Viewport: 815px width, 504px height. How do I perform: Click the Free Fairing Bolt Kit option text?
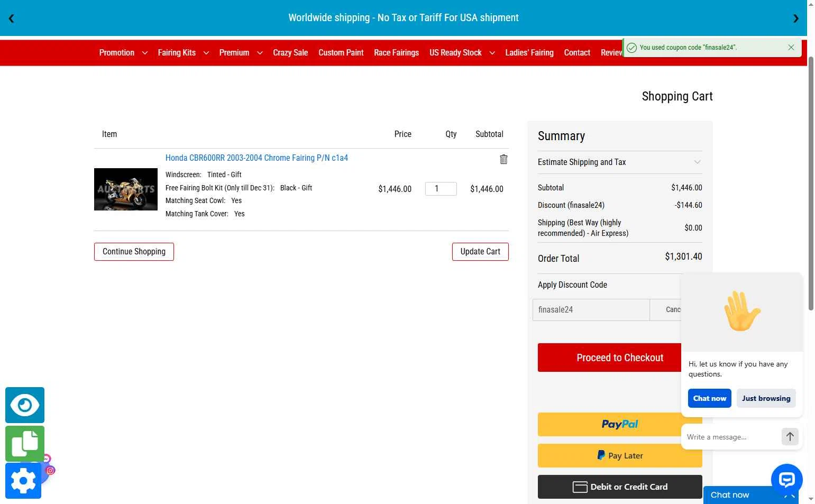coord(239,188)
